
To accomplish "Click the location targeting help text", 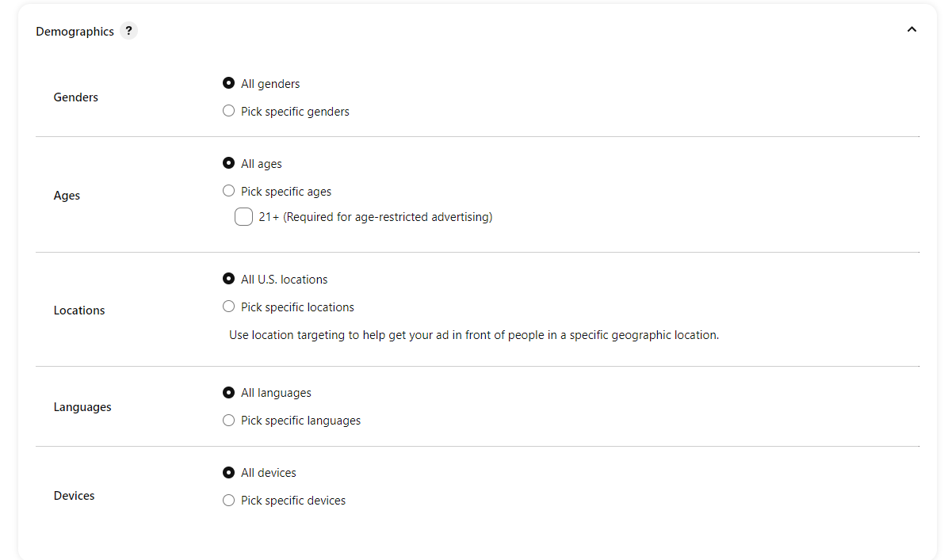I will 473,335.
